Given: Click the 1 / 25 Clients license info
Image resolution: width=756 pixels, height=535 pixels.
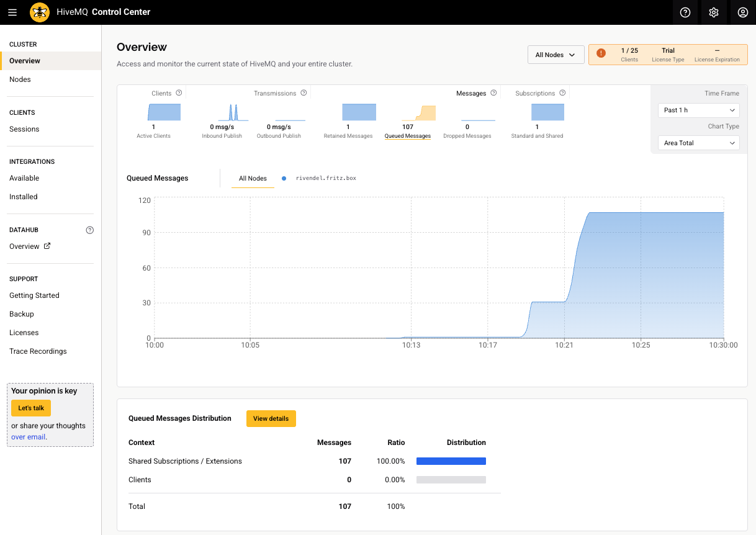Looking at the screenshot, I should (629, 55).
